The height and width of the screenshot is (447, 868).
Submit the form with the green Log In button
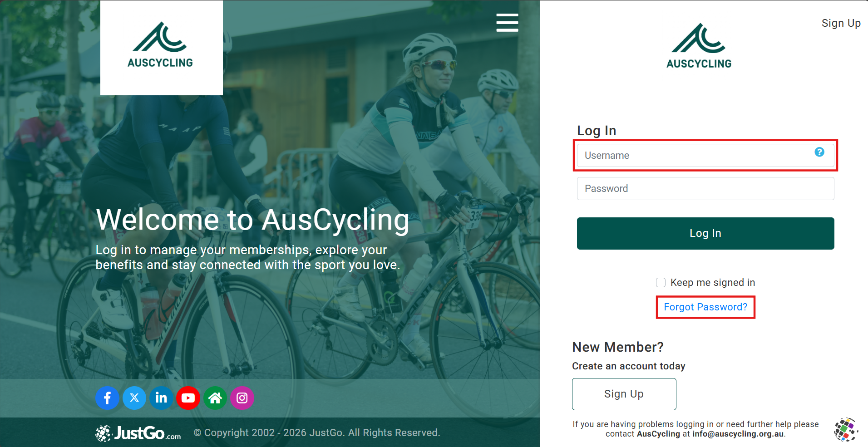point(705,233)
